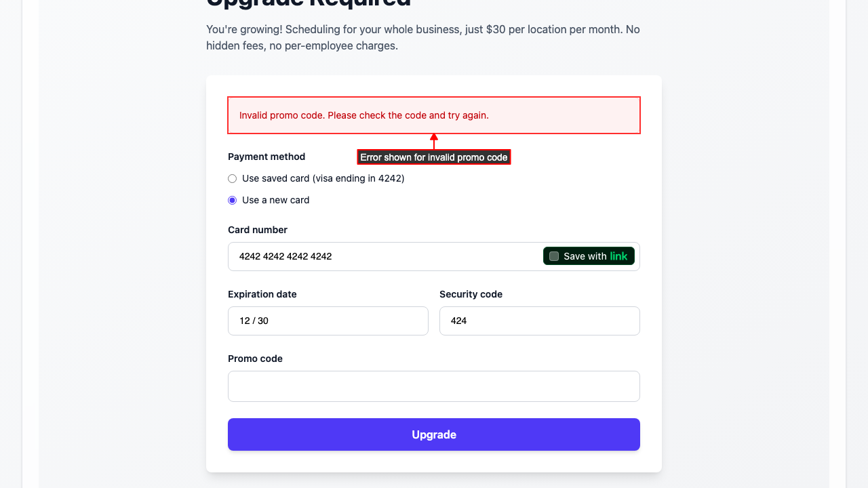Image resolution: width=868 pixels, height=488 pixels.
Task: Click the 'Use a new card' label text
Action: tap(275, 201)
